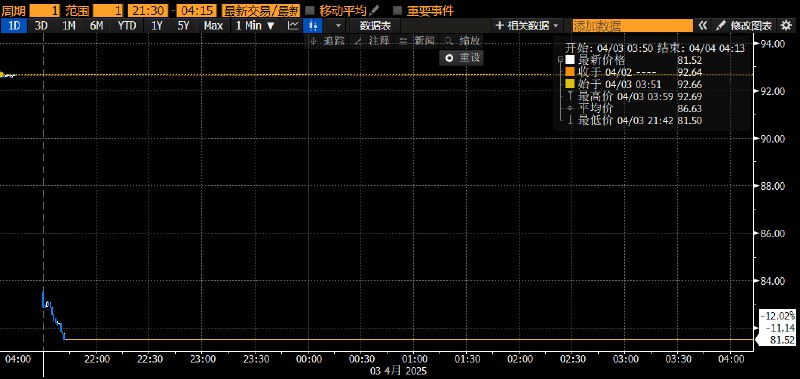Open chart settings gear icon
Screen dimensions: 800x379
[785, 26]
